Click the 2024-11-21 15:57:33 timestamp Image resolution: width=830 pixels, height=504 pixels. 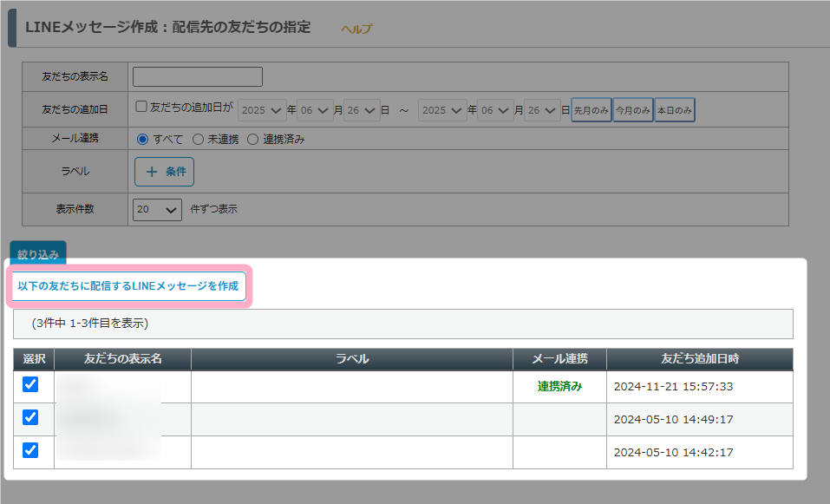[x=673, y=387]
